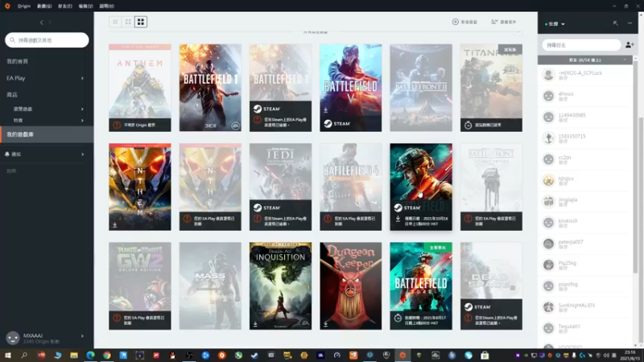This screenshot has height=362, width=644.
Task: Open the online status dropdown
Action: pyautogui.click(x=555, y=24)
